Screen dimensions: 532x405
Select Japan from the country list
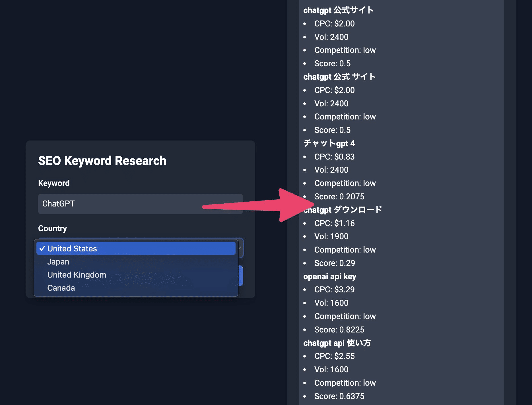[x=58, y=262]
